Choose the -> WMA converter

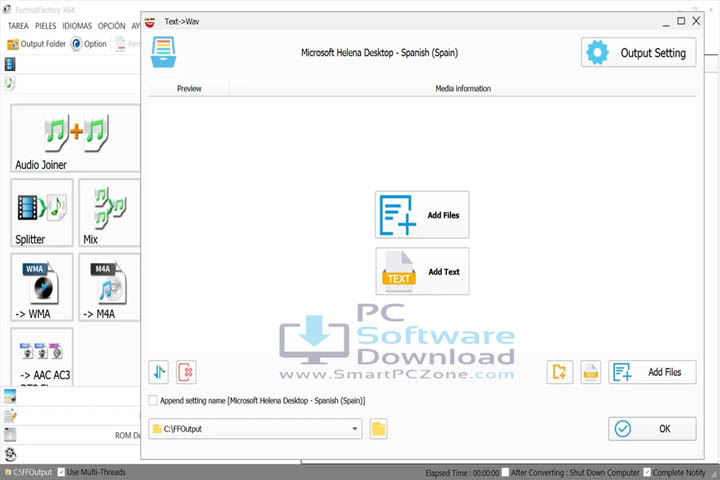[x=42, y=287]
